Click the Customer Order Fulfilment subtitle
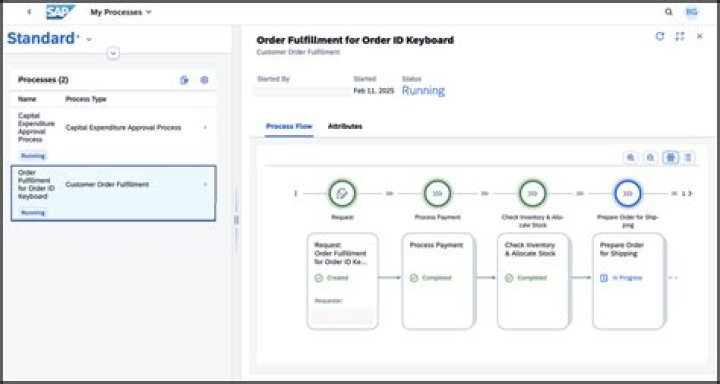 click(298, 52)
